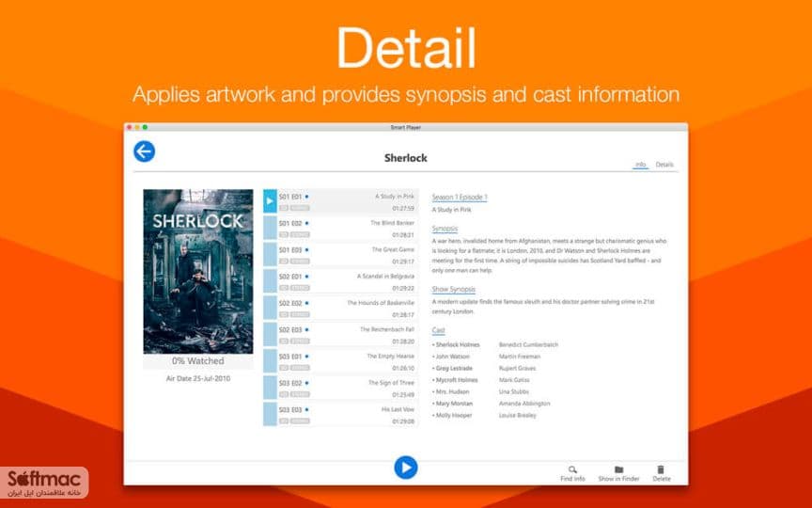Click the S03 E03 episode thumbnail
The image size is (812, 508).
click(x=270, y=415)
